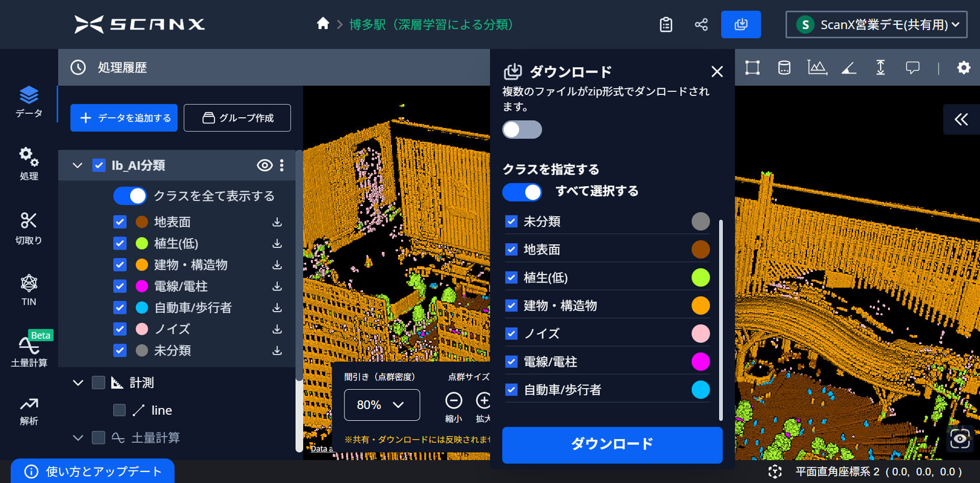Open the 切取り scissors tool in sidebar
This screenshot has height=483, width=980.
tap(29, 228)
